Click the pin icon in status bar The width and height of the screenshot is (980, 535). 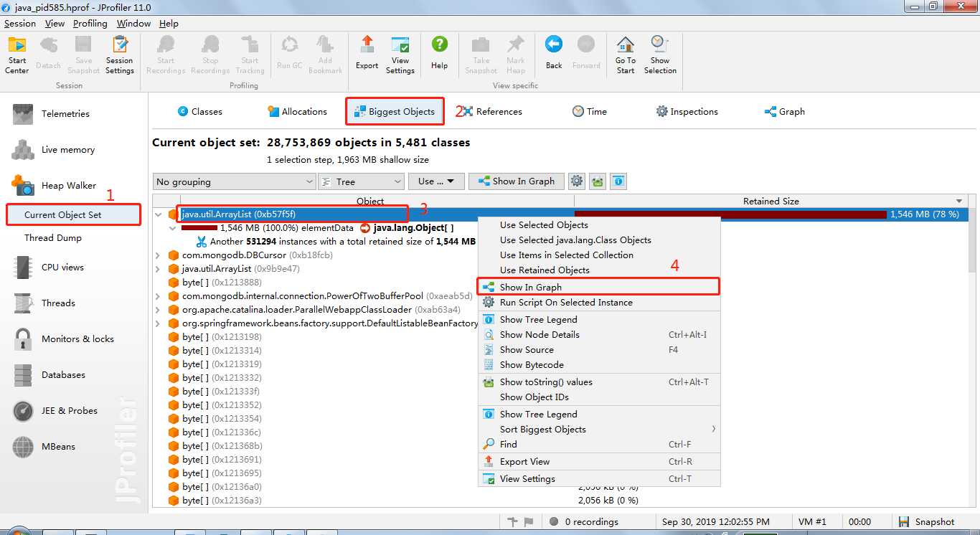click(x=512, y=522)
